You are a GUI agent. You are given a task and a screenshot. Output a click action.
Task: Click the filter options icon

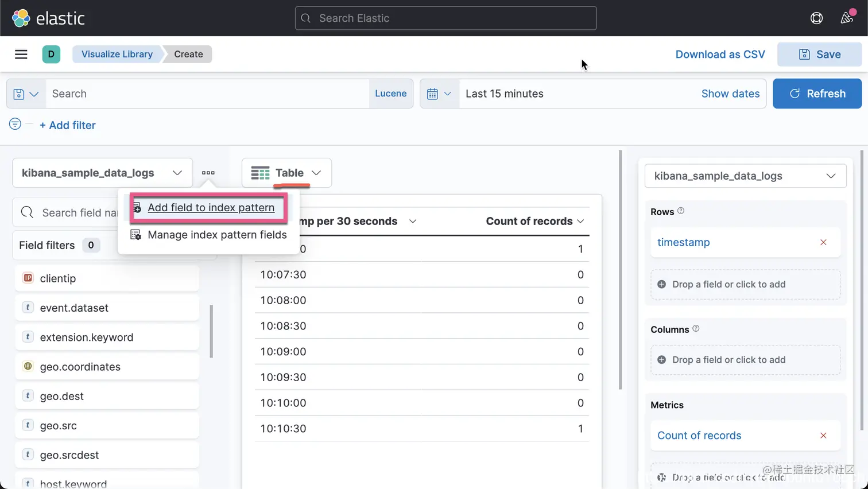15,124
